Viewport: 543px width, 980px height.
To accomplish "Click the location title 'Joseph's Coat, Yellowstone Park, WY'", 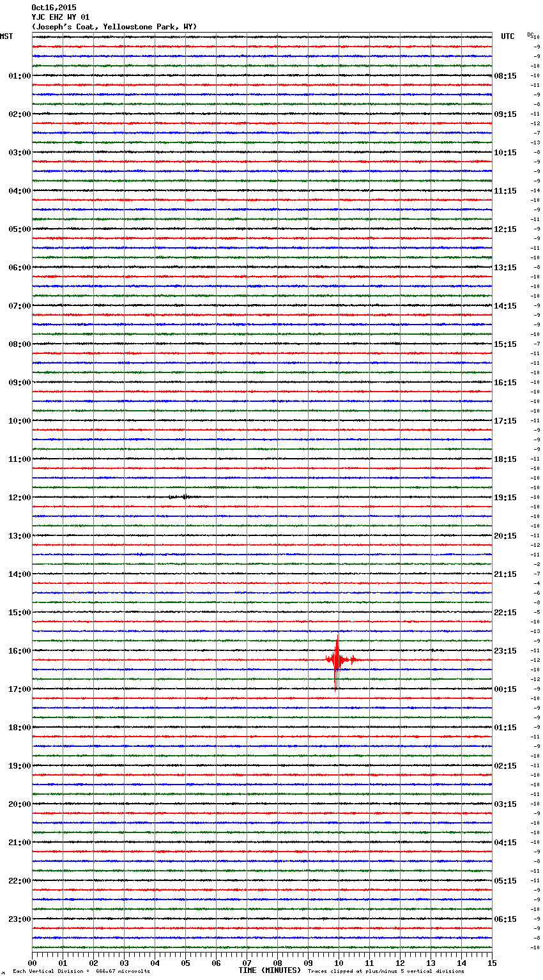I will [x=114, y=27].
